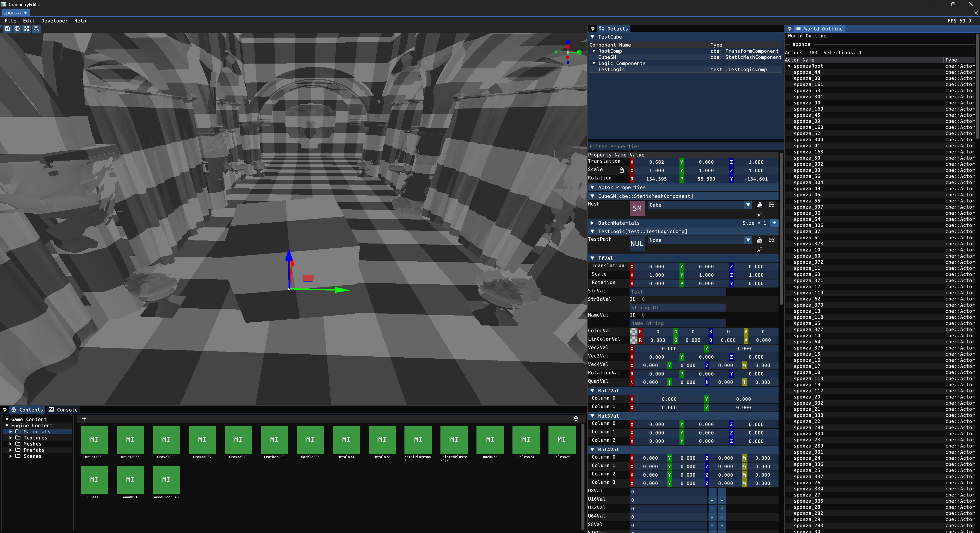Click the plus button on BatchMaterials row
This screenshot has width=980, height=533.
(774, 223)
